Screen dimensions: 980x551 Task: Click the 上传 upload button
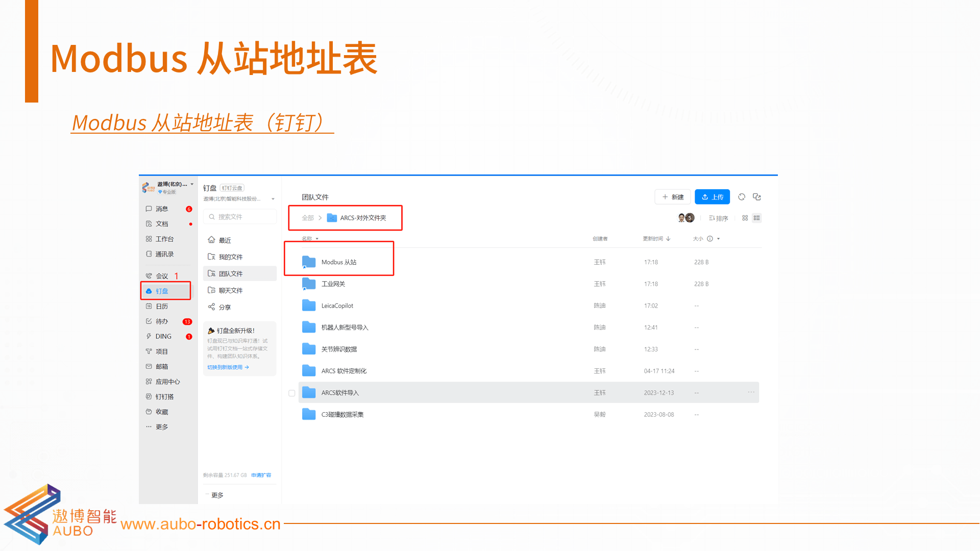coord(713,197)
